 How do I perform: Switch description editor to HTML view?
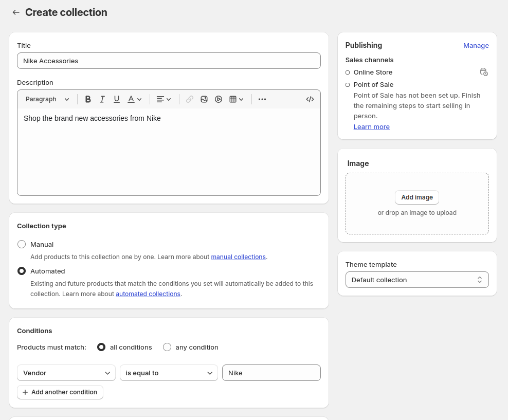pyautogui.click(x=310, y=99)
